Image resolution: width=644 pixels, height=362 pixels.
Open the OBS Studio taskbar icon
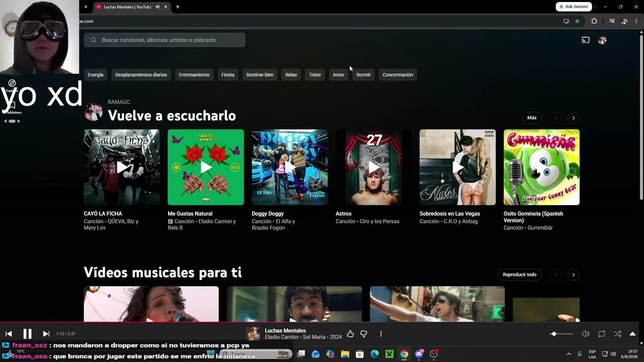(434, 354)
